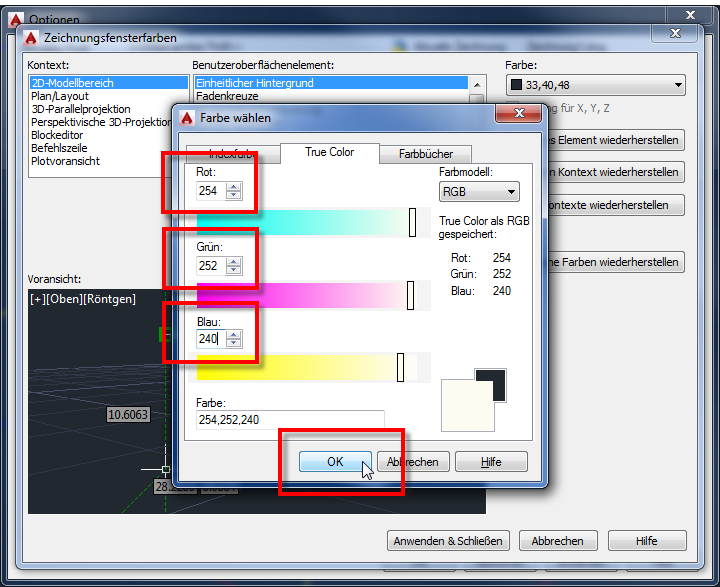720x587 pixels.
Task: Switch to the Farbbücher tab
Action: pyautogui.click(x=426, y=154)
